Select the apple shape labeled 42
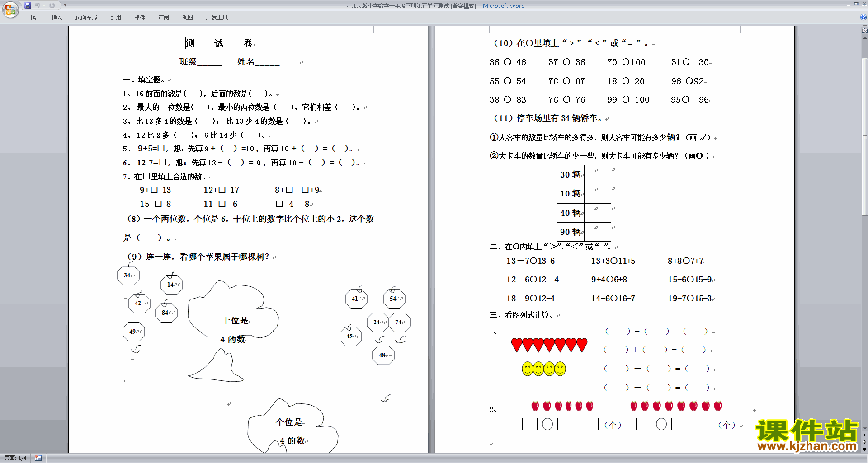This screenshot has height=463, width=868. [139, 303]
